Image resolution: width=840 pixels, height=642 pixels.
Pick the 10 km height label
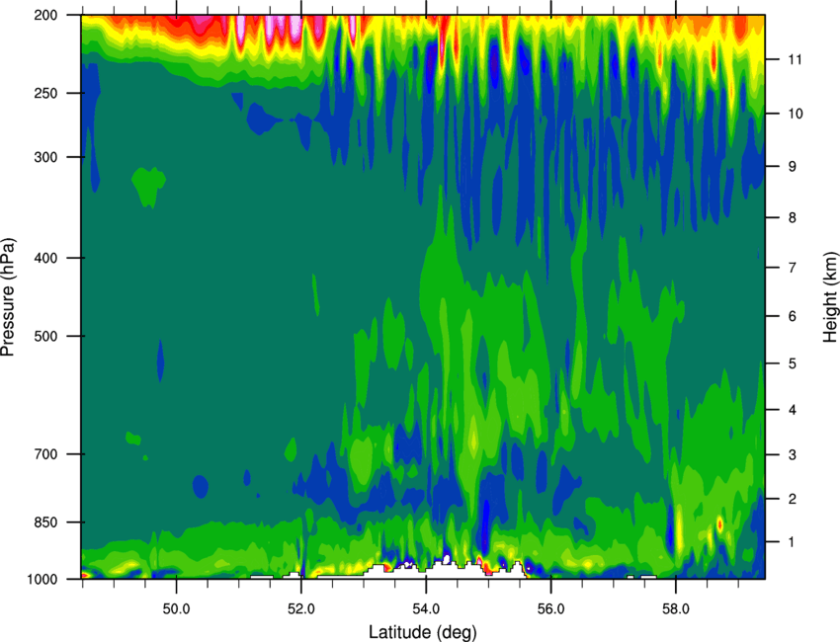coord(796,114)
